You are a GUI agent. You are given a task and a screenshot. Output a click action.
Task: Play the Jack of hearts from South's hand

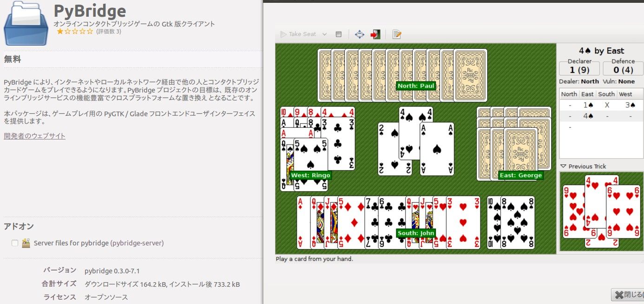click(425, 218)
